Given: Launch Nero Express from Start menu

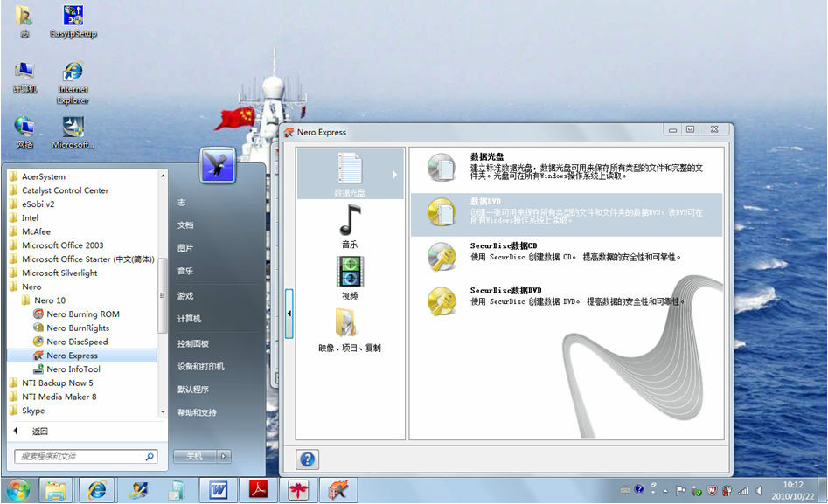Looking at the screenshot, I should [x=82, y=356].
